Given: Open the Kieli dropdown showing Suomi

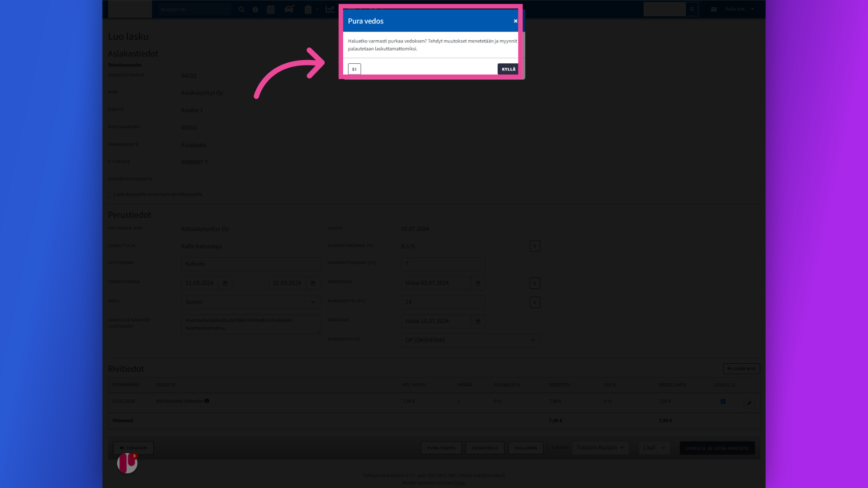Looking at the screenshot, I should (250, 302).
